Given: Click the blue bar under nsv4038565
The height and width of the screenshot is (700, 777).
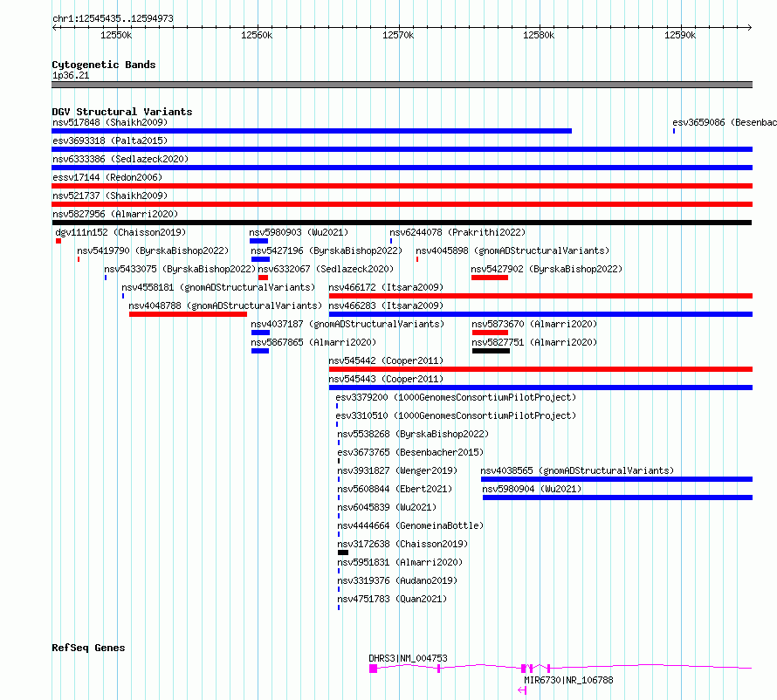Looking at the screenshot, I should coord(617,479).
